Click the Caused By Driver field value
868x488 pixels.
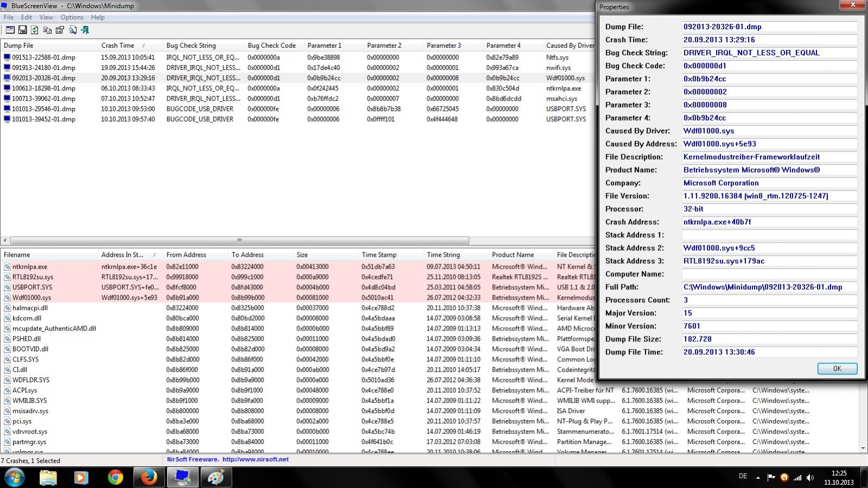click(x=770, y=131)
